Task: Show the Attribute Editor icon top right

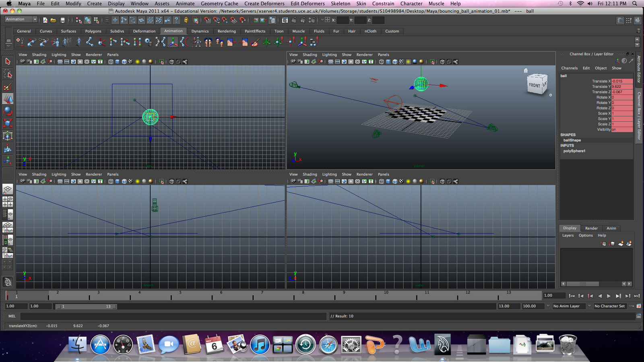Action: tap(620, 20)
